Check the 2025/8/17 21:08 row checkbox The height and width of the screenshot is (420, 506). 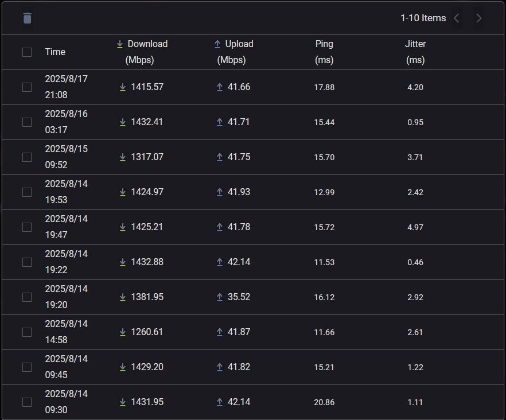pos(27,87)
